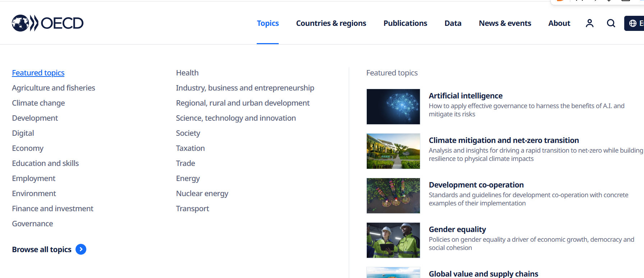Expand the Countries & regions menu
Image resolution: width=644 pixels, height=278 pixels.
click(x=331, y=23)
